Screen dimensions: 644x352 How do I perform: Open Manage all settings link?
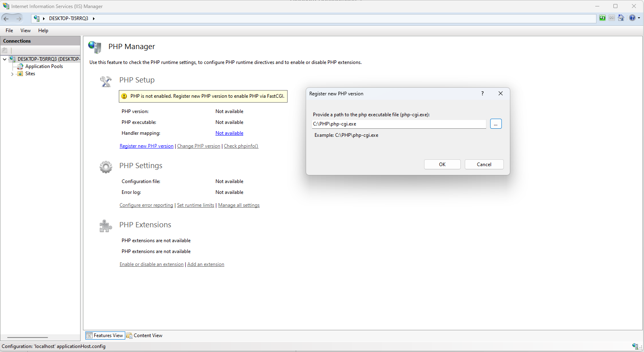click(239, 205)
